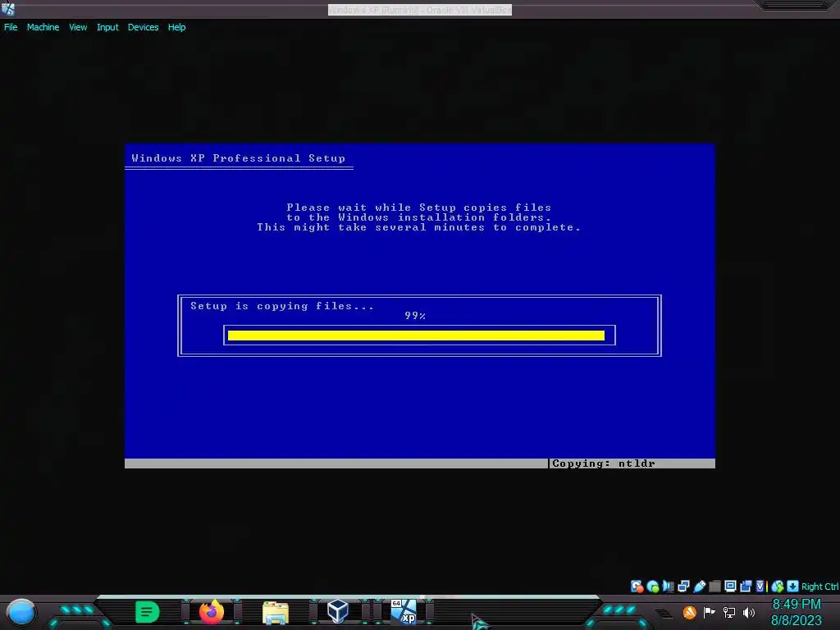Open the Input menu

[x=107, y=27]
